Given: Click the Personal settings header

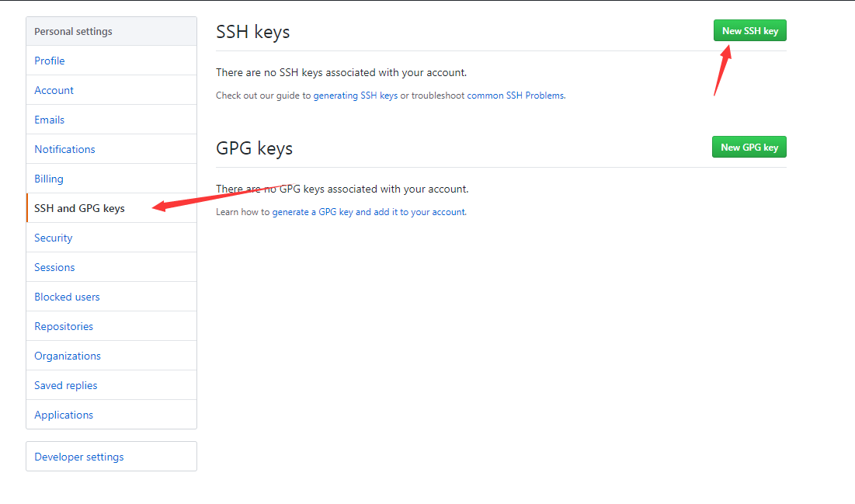Looking at the screenshot, I should (74, 32).
